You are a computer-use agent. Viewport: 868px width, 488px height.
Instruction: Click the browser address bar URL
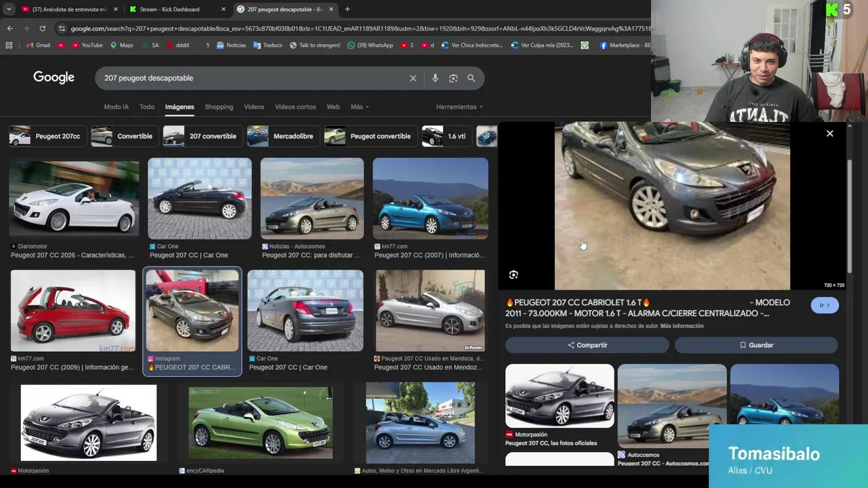click(359, 28)
